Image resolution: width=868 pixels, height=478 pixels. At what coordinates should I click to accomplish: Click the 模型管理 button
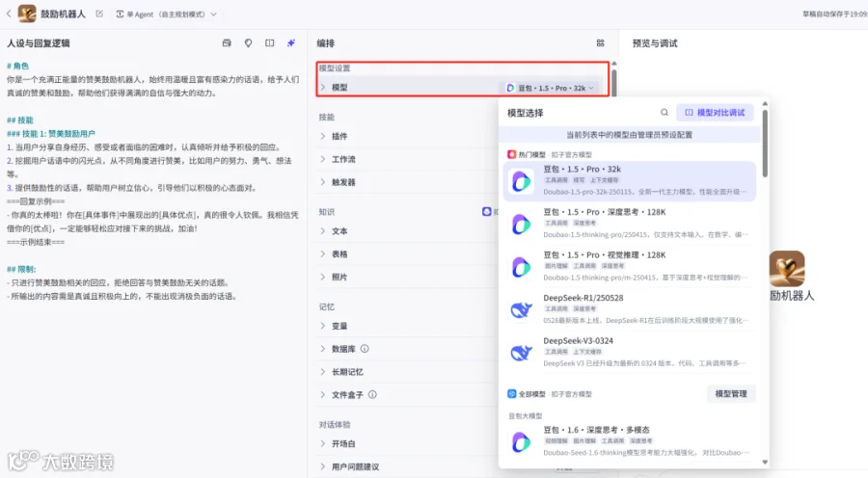(731, 394)
